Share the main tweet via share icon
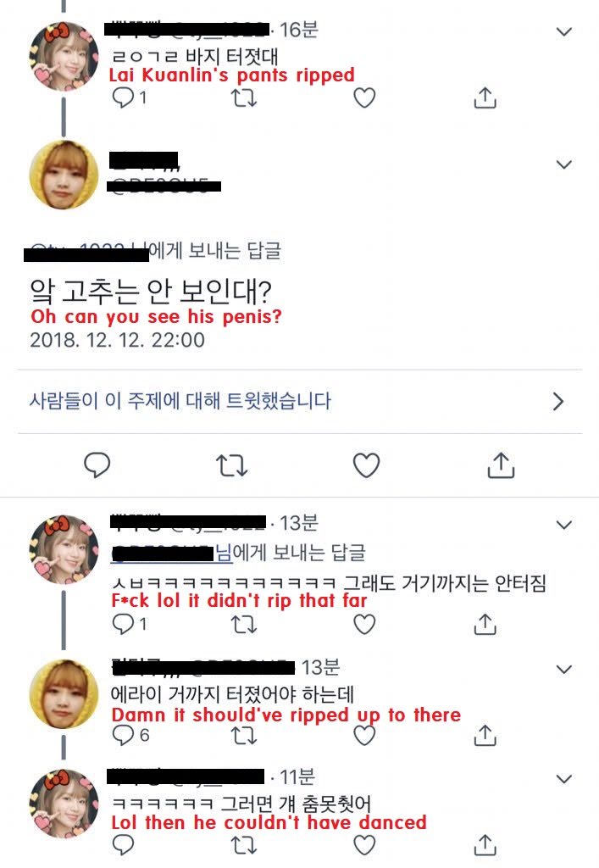 [x=501, y=465]
